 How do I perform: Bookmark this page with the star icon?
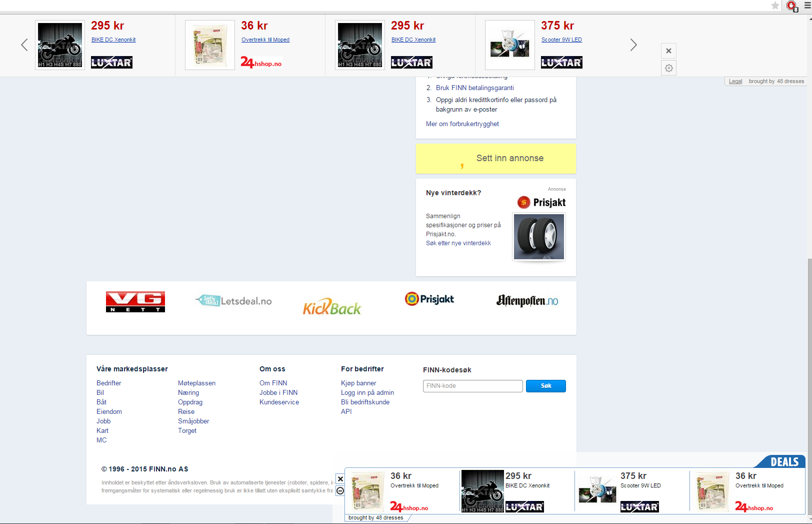(775, 6)
